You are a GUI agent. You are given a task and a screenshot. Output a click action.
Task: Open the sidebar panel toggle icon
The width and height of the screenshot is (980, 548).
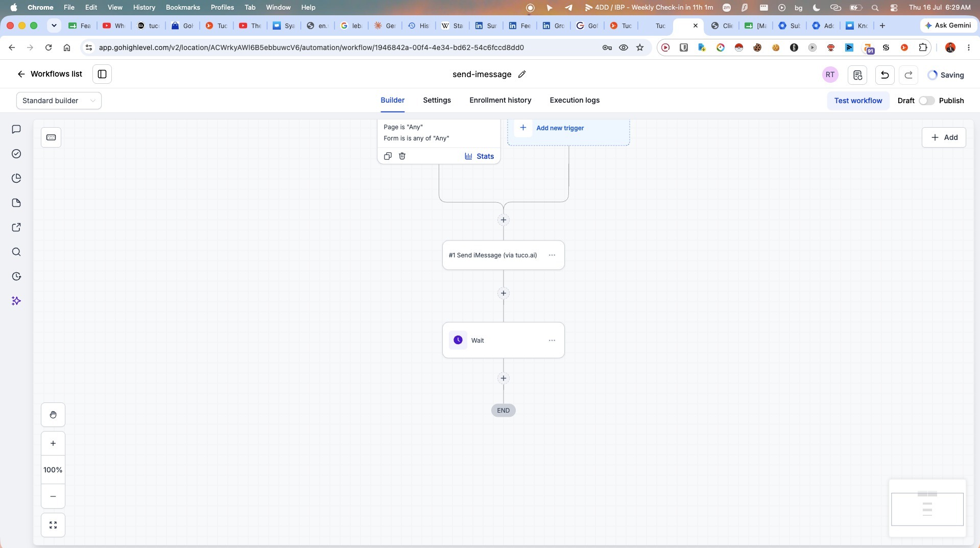(x=102, y=74)
